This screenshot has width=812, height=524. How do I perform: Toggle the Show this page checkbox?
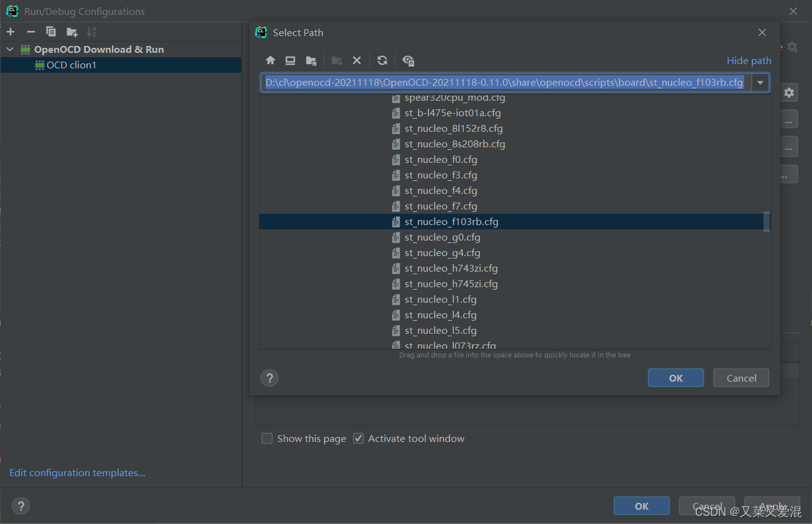(x=267, y=438)
